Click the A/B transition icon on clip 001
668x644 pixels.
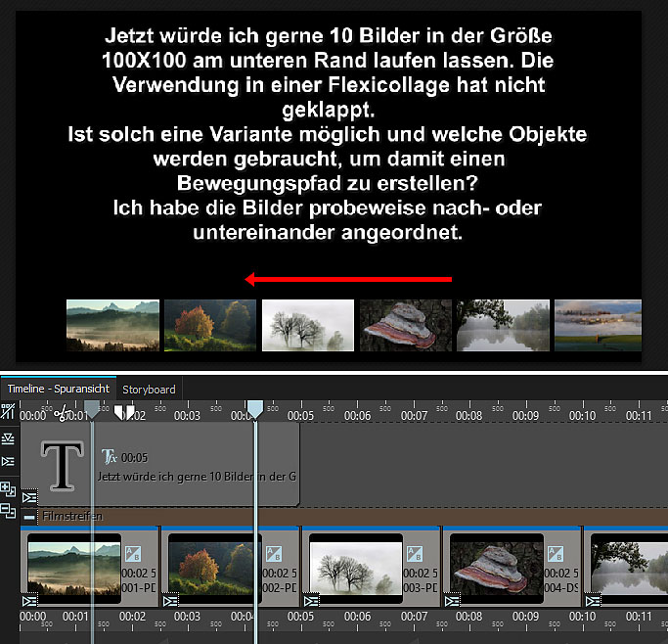135,554
